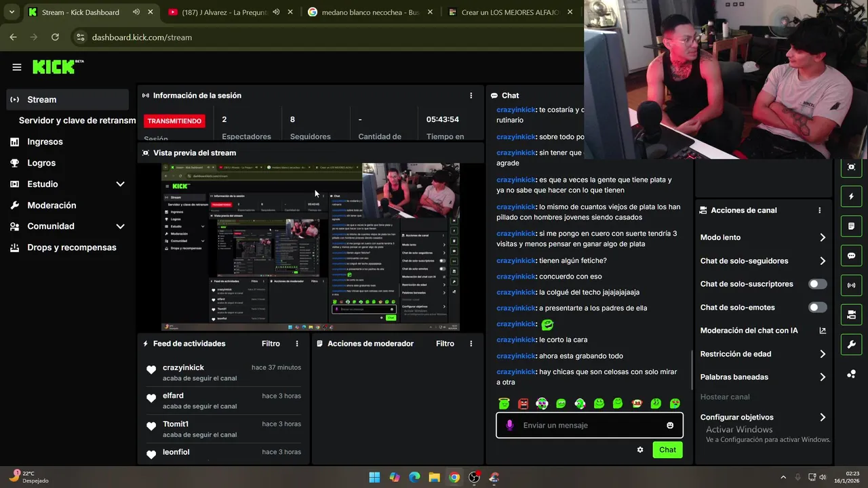Open Acciones de moderador three-dot menu
Screen dimensions: 868x488
coord(471,344)
